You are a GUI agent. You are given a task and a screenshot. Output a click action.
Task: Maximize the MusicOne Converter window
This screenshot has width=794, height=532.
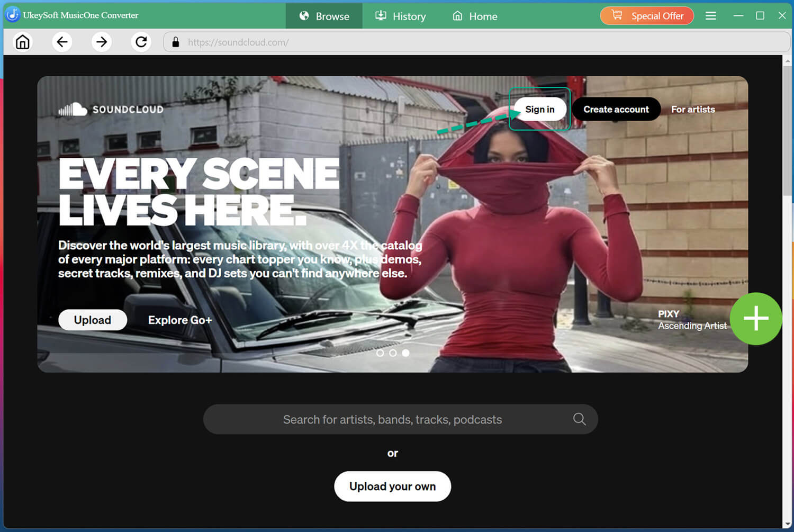pos(760,16)
